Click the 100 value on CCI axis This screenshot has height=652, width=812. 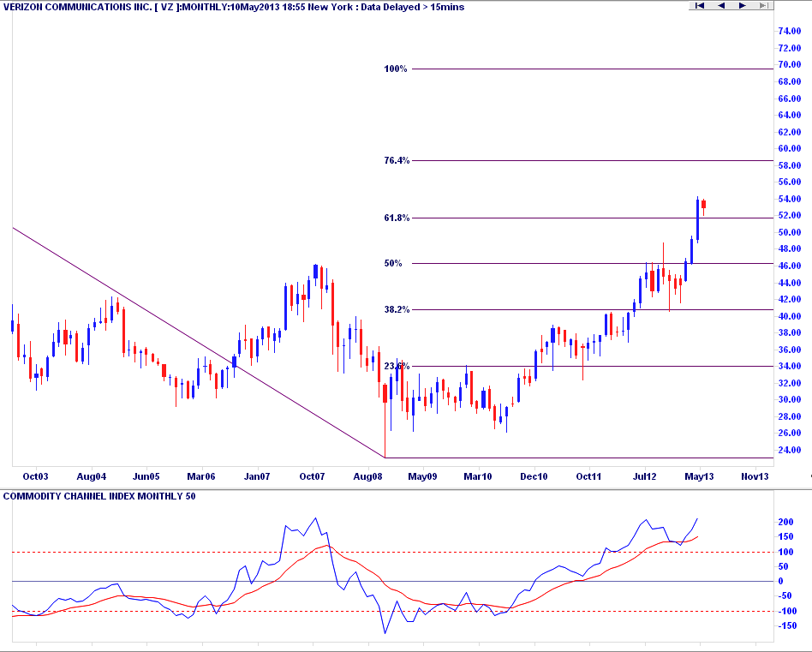pyautogui.click(x=785, y=552)
